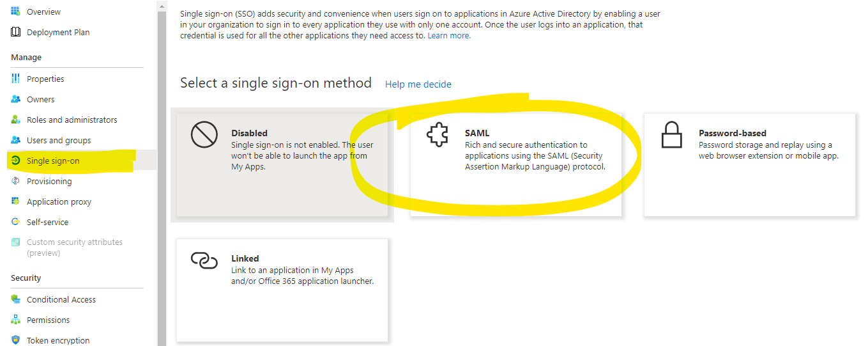
Task: Click the Application proxy icon
Action: (15, 201)
